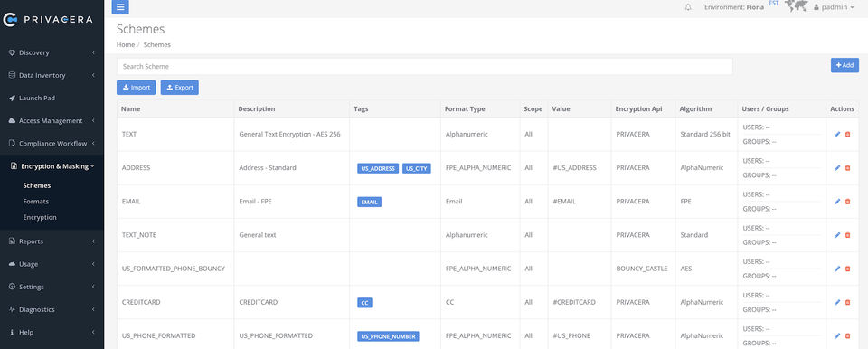Edit the CREDITCARD scheme

coord(837,303)
